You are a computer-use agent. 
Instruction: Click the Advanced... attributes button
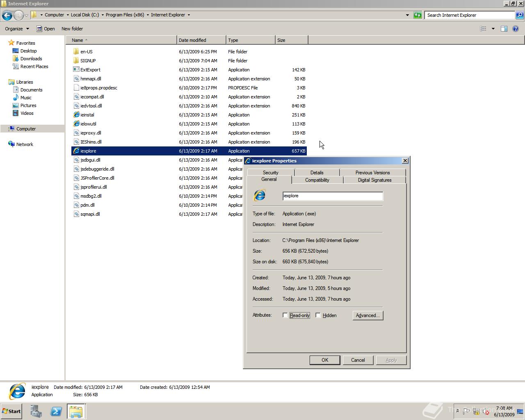coord(368,315)
